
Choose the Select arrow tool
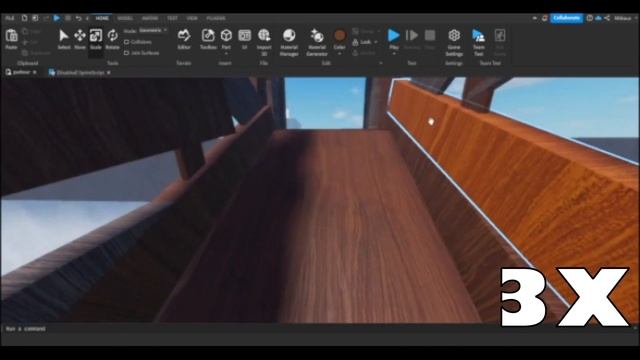(x=64, y=36)
